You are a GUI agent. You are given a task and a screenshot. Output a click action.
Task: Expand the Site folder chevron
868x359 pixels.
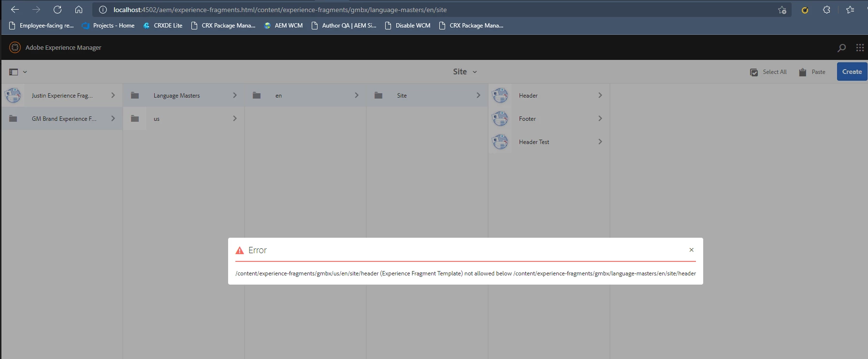[x=478, y=95]
